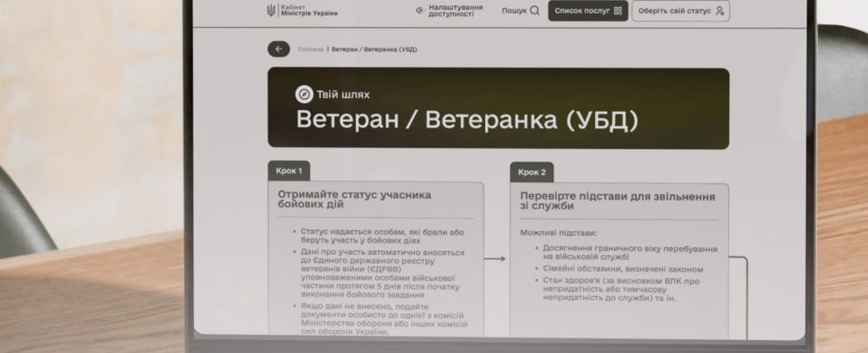Click the grid icon in Список послуг
This screenshot has height=353, width=868.
[x=618, y=11]
